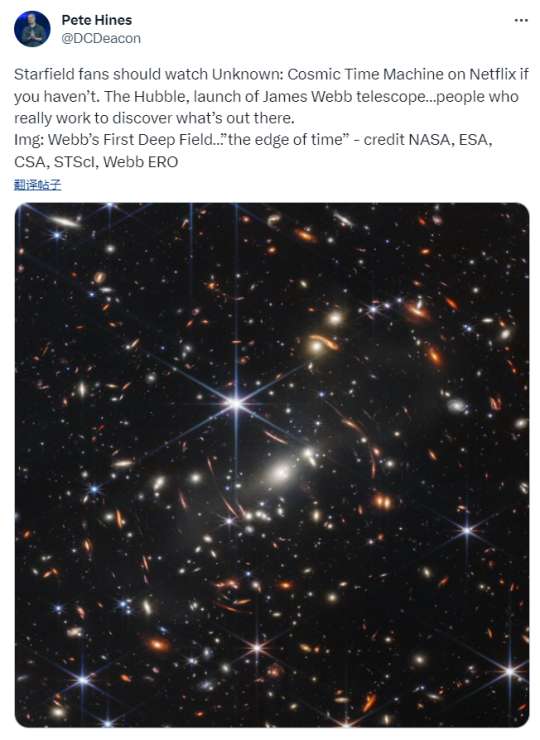The height and width of the screenshot is (740, 540).
Task: Click the spiked star at lower right edge
Action: (x=510, y=670)
